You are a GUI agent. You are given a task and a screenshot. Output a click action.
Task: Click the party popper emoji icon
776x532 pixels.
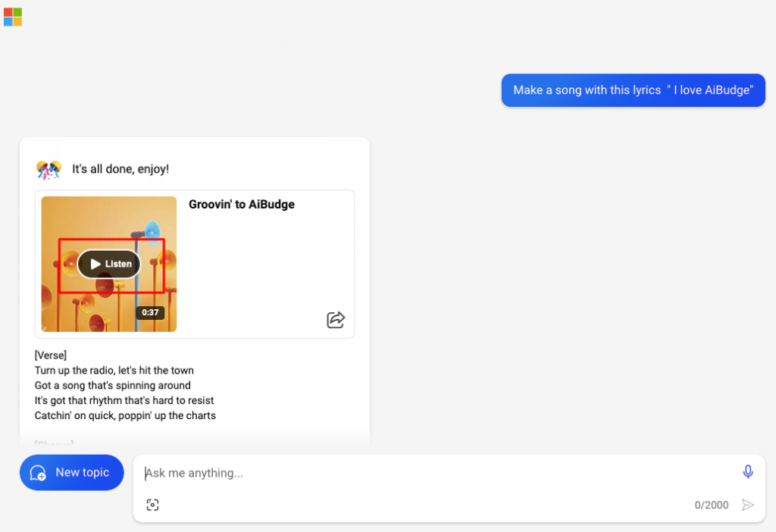pyautogui.click(x=48, y=170)
